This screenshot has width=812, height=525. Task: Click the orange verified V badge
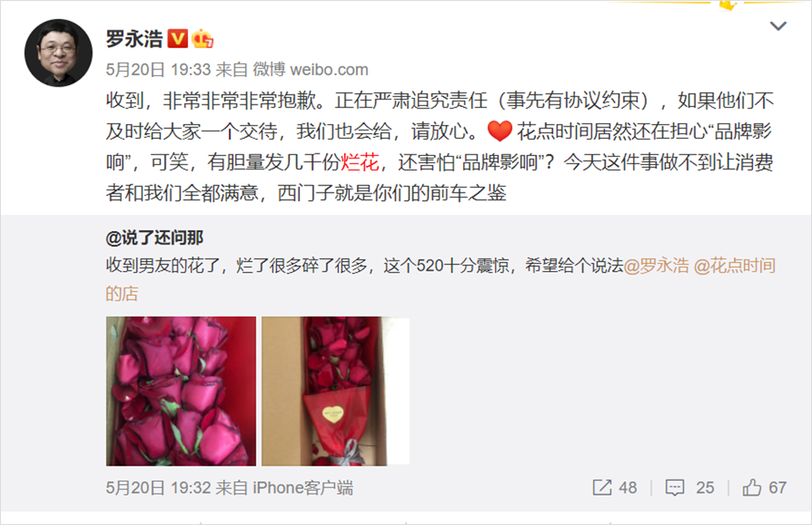pos(177,39)
